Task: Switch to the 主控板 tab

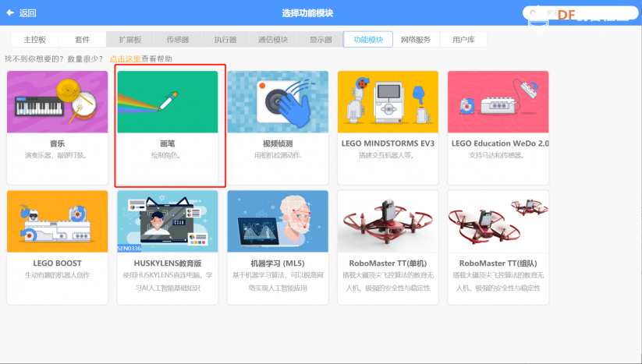Action: tap(35, 40)
